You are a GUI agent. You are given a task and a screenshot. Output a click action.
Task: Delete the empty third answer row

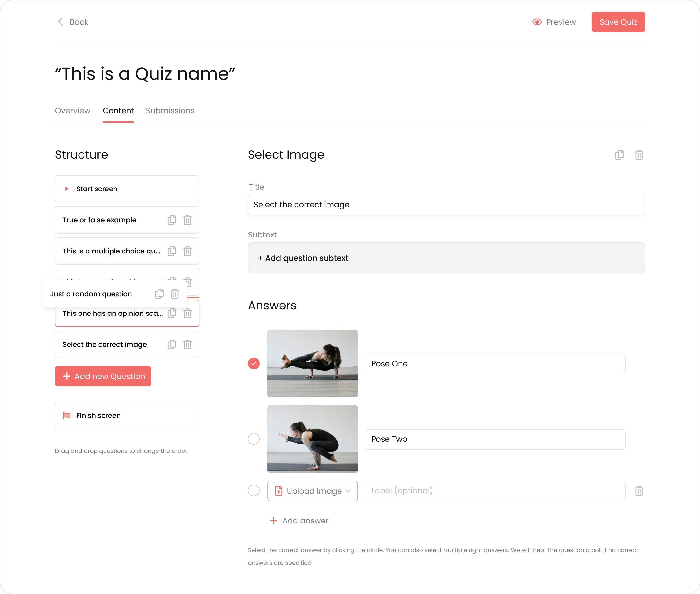tap(639, 491)
